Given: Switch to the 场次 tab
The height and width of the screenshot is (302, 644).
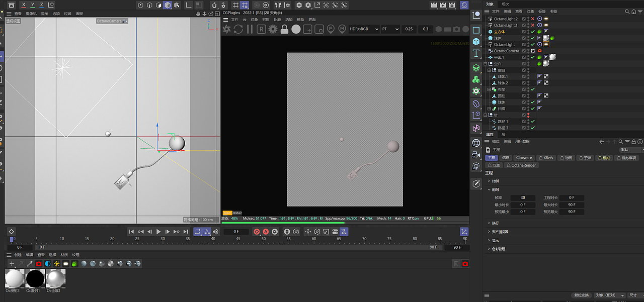Looking at the screenshot, I should tap(505, 4).
